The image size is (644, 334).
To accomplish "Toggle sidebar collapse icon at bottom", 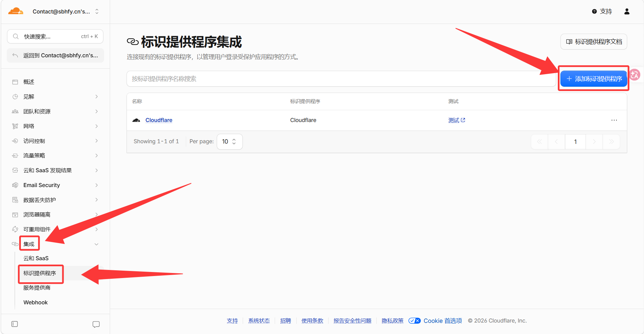I will point(14,324).
